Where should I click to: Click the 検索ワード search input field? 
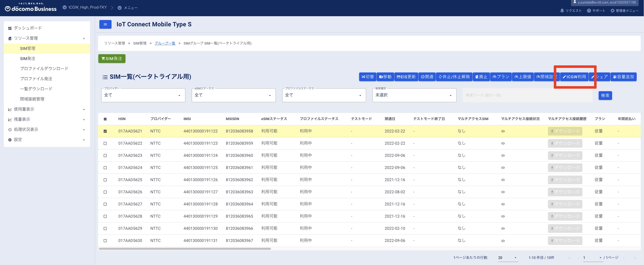click(x=527, y=95)
